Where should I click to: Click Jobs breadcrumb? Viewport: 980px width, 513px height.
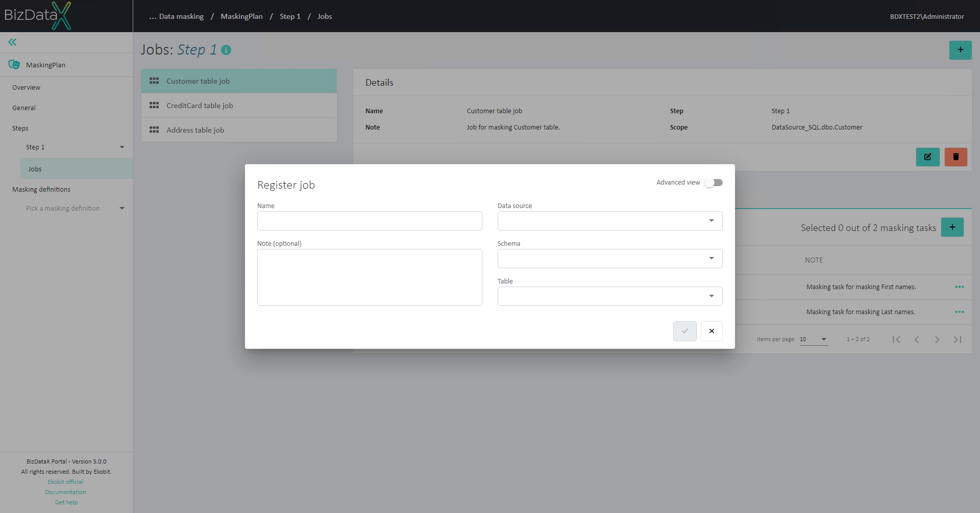(325, 16)
